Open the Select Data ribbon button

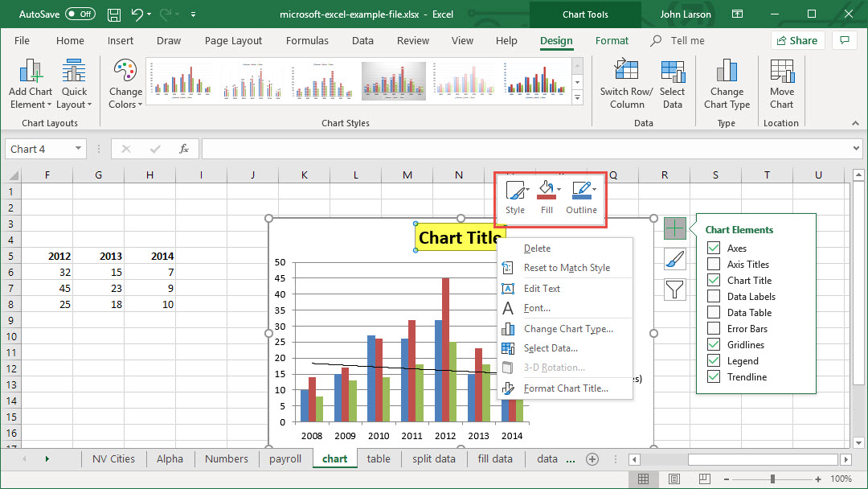click(x=672, y=71)
